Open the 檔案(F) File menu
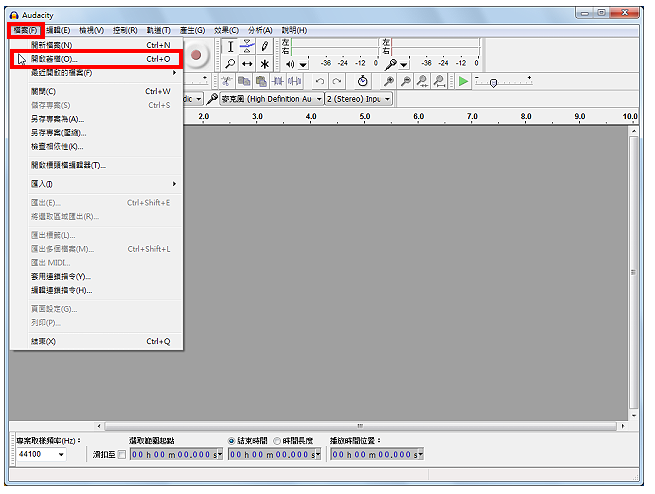Screen dimensions: 655x494 (x=25, y=30)
